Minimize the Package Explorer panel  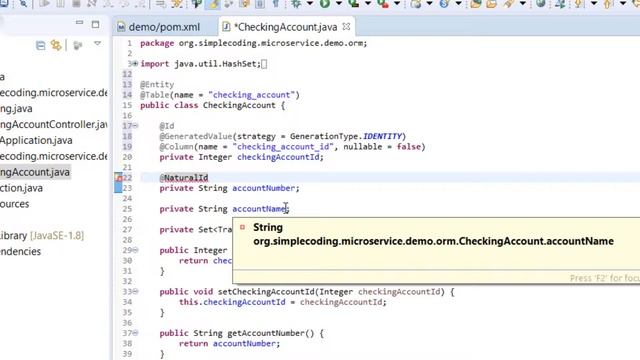[x=80, y=22]
